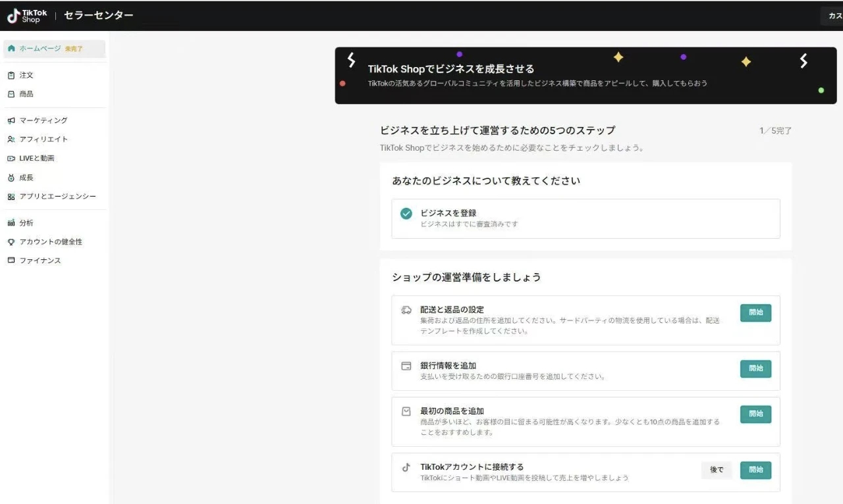The width and height of the screenshot is (843, 504).
Task: Click 開始 for 最初の商品を追加
Action: tap(755, 414)
